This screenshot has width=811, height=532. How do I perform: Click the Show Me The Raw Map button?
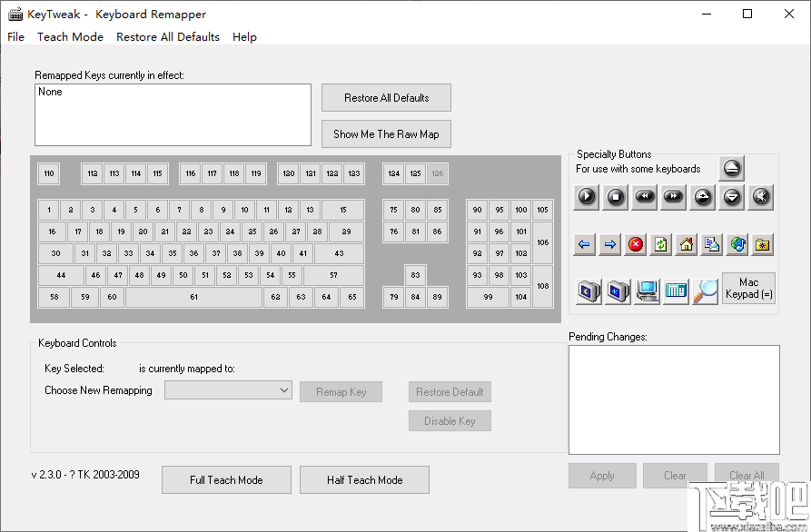(385, 133)
